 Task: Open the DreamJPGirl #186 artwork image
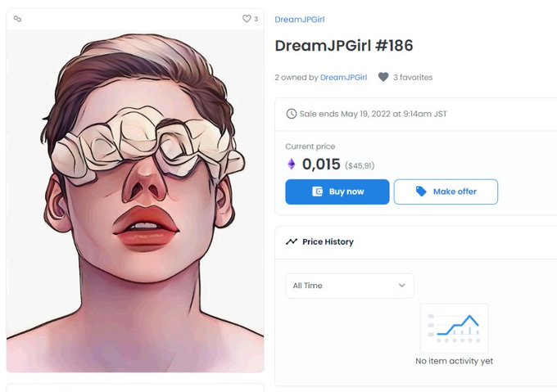click(x=135, y=201)
